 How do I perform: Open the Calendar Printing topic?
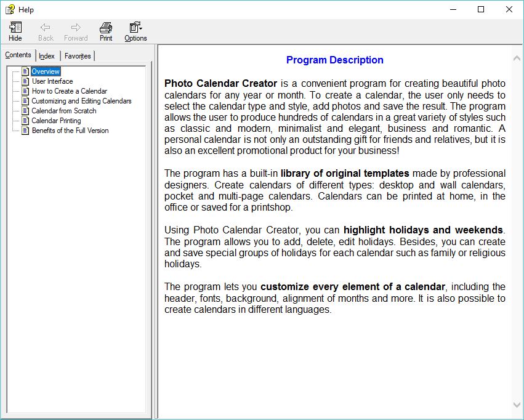56,121
